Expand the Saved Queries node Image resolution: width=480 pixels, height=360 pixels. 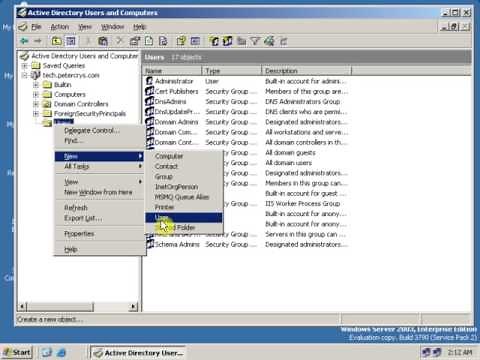(25, 66)
